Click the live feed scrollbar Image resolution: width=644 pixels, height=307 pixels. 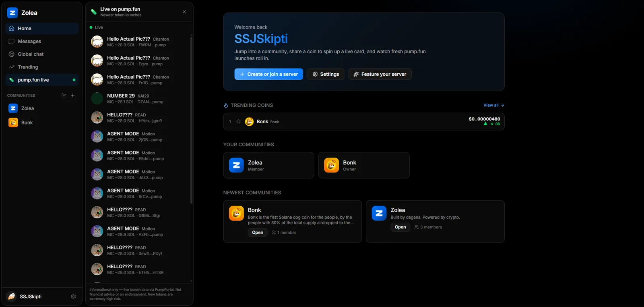pyautogui.click(x=191, y=121)
